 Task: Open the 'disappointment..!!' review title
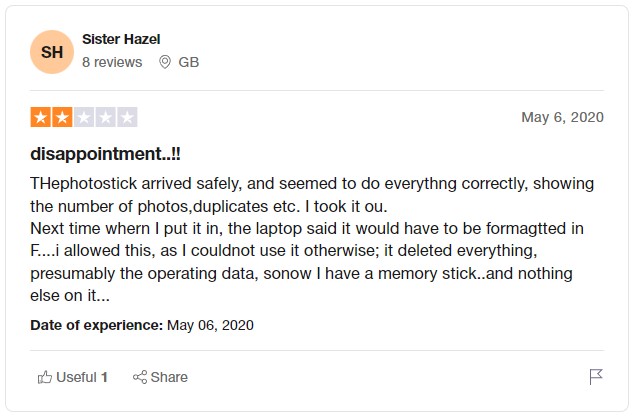[106, 154]
